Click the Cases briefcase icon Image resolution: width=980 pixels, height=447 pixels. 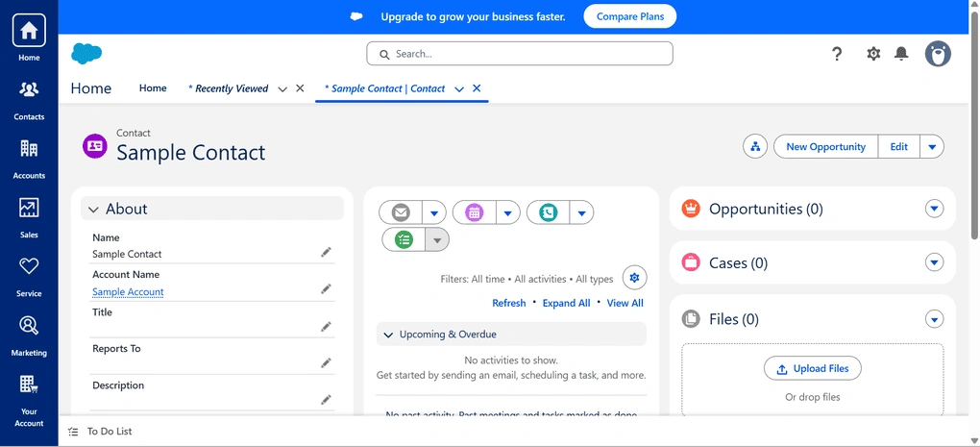click(691, 262)
